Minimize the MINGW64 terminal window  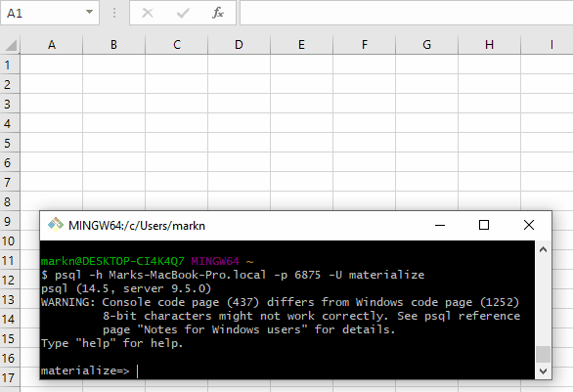[x=440, y=225]
